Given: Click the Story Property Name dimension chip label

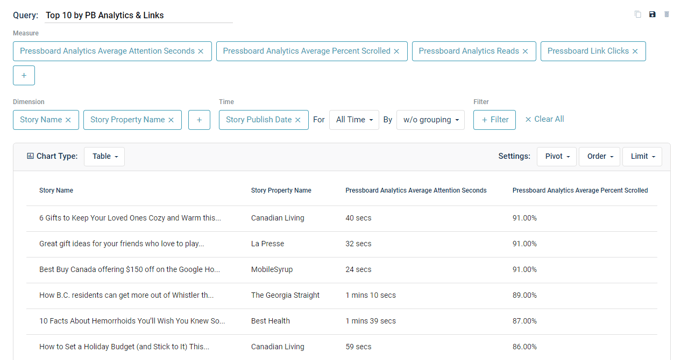Looking at the screenshot, I should [x=127, y=119].
